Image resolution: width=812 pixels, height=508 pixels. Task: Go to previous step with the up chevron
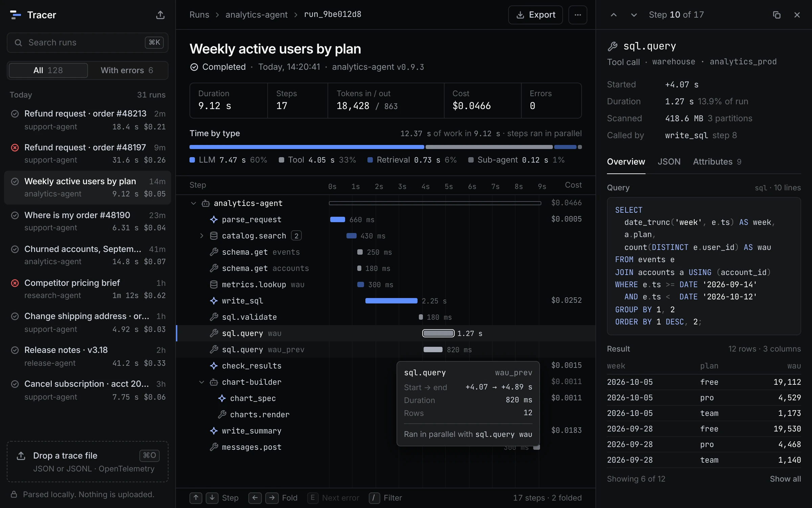click(x=613, y=15)
